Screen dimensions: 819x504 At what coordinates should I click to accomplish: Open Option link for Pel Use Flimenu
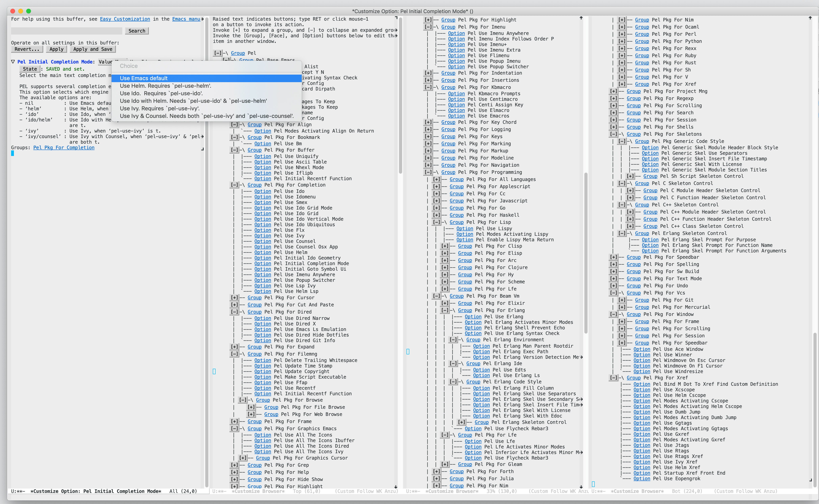tap(456, 56)
